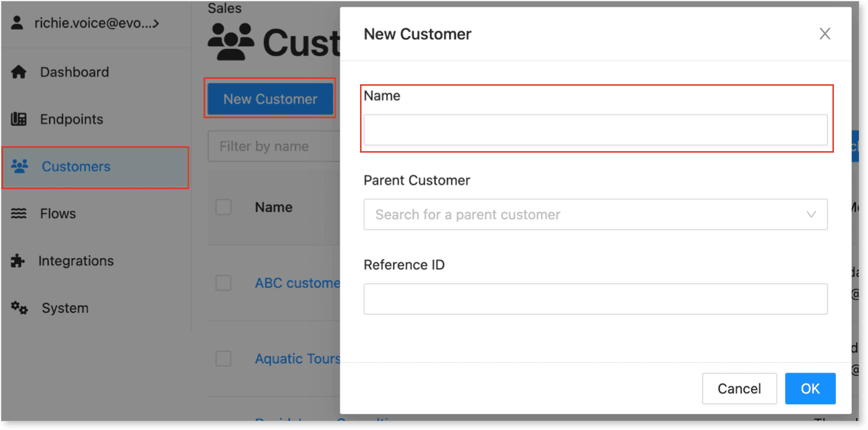Open the ABC customer link

297,283
